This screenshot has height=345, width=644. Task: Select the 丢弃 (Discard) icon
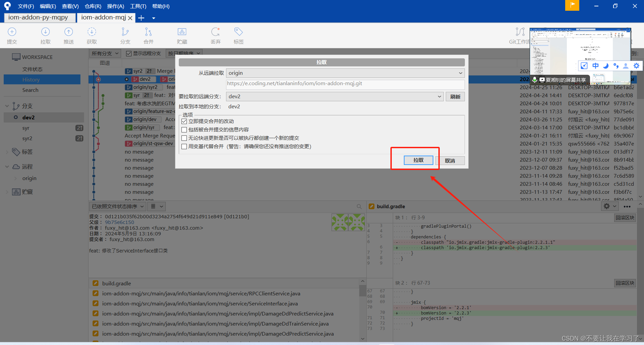(215, 35)
